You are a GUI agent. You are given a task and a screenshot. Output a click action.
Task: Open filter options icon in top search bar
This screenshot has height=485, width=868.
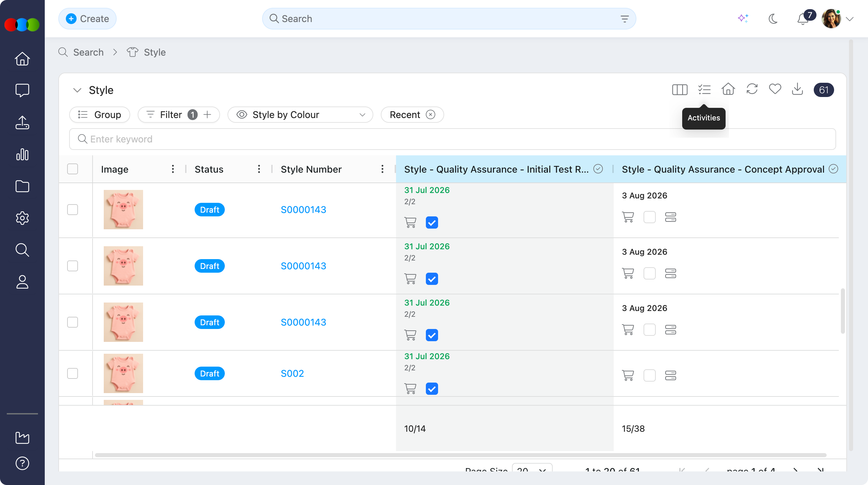(625, 19)
